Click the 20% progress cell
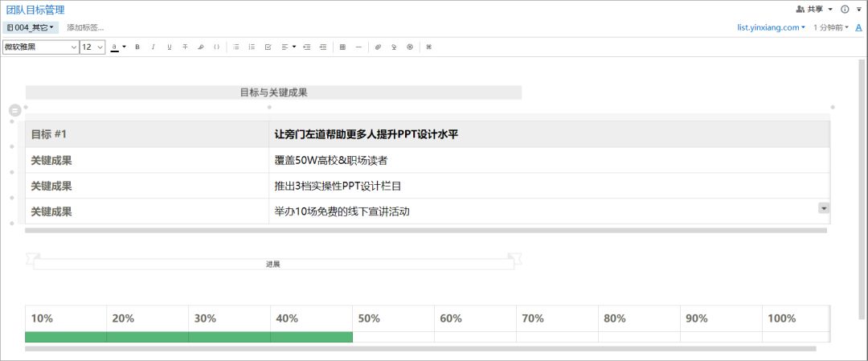This screenshot has width=868, height=361. [147, 318]
